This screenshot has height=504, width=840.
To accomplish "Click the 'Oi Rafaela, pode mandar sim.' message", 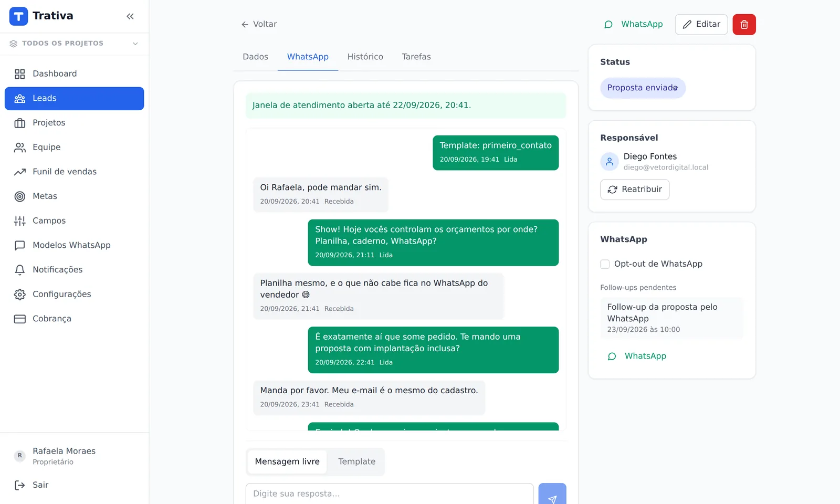I will click(321, 195).
